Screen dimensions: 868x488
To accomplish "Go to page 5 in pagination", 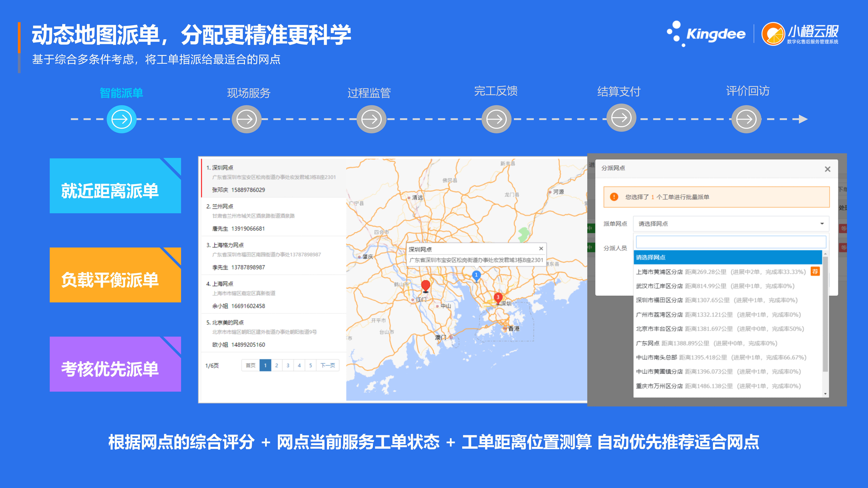I will [310, 365].
